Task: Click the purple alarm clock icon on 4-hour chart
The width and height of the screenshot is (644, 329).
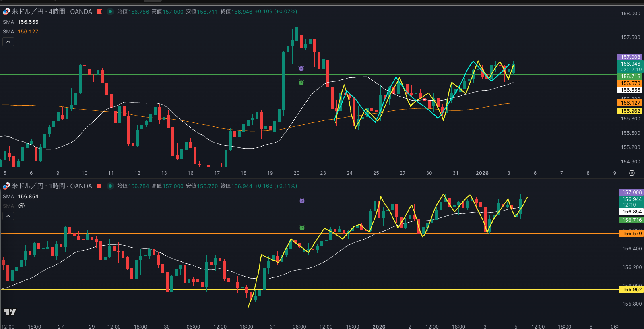Action: 301,69
